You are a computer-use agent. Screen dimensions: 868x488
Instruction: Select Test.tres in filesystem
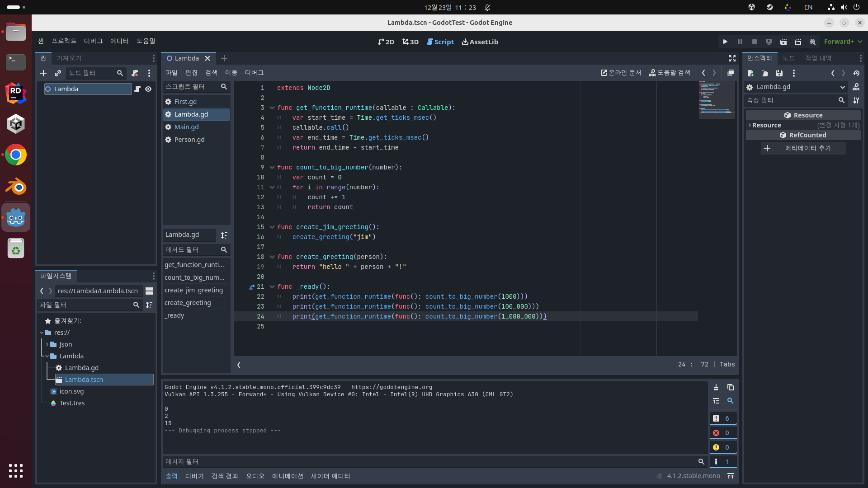tap(72, 403)
